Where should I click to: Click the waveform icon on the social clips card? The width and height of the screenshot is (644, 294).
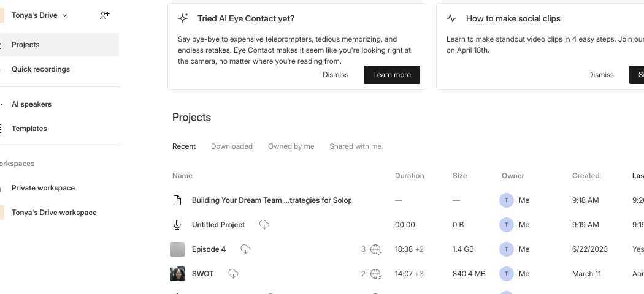coord(451,18)
